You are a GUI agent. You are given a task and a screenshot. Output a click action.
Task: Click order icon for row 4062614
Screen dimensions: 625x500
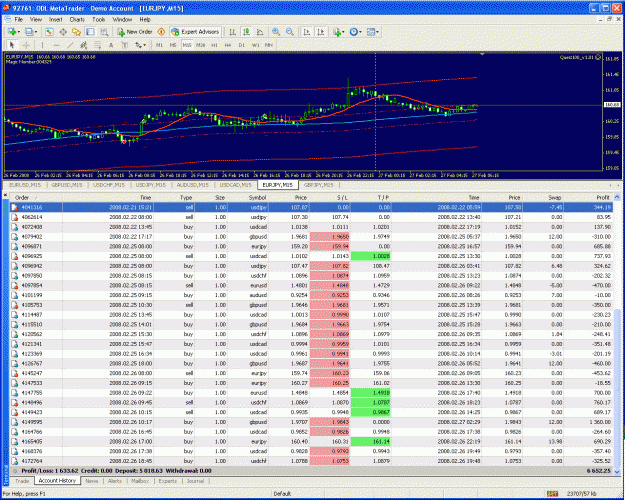(14, 217)
